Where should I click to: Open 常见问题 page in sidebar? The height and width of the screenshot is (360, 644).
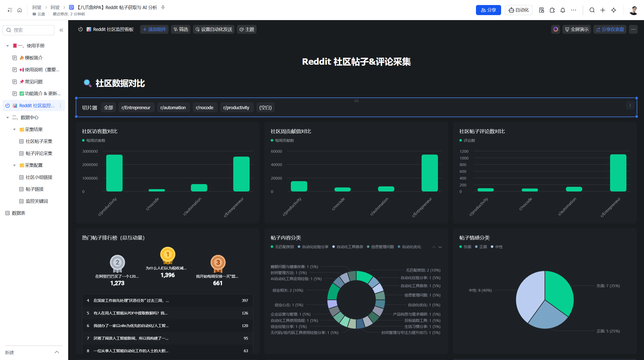[34, 82]
